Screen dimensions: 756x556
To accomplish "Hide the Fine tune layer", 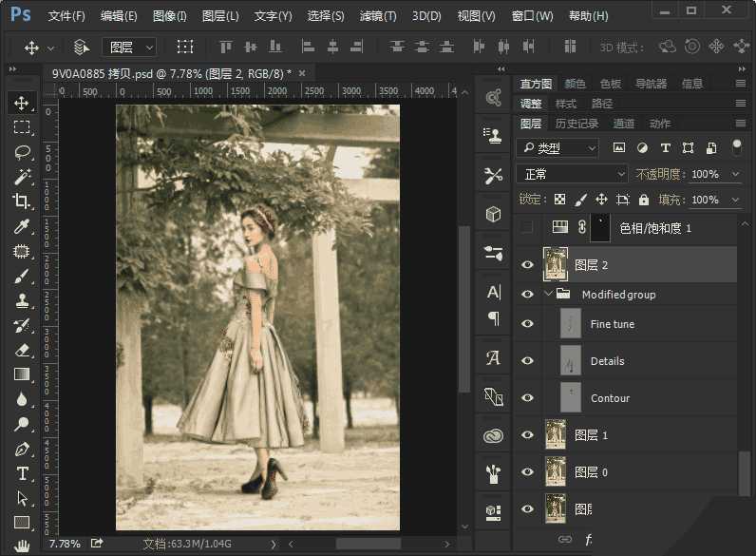I will (x=528, y=324).
